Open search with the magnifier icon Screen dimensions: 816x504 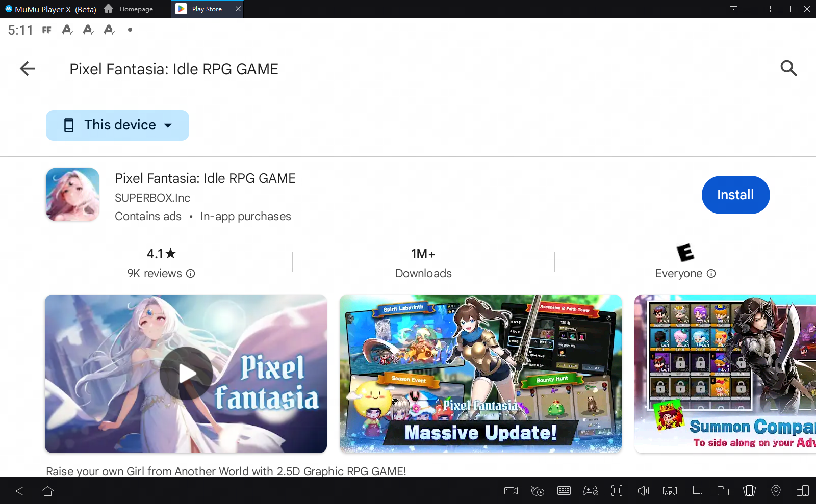click(788, 68)
